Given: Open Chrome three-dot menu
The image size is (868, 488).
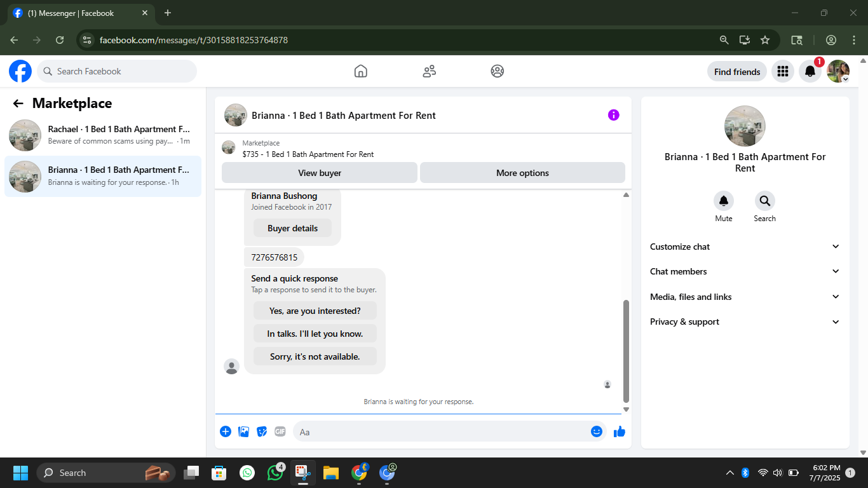Looking at the screenshot, I should [853, 40].
